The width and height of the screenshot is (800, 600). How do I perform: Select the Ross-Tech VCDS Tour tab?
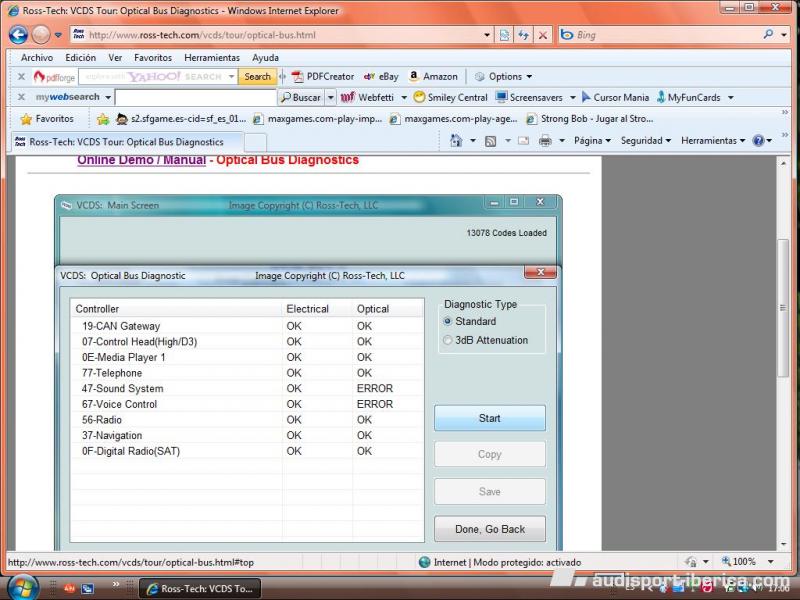click(x=127, y=142)
